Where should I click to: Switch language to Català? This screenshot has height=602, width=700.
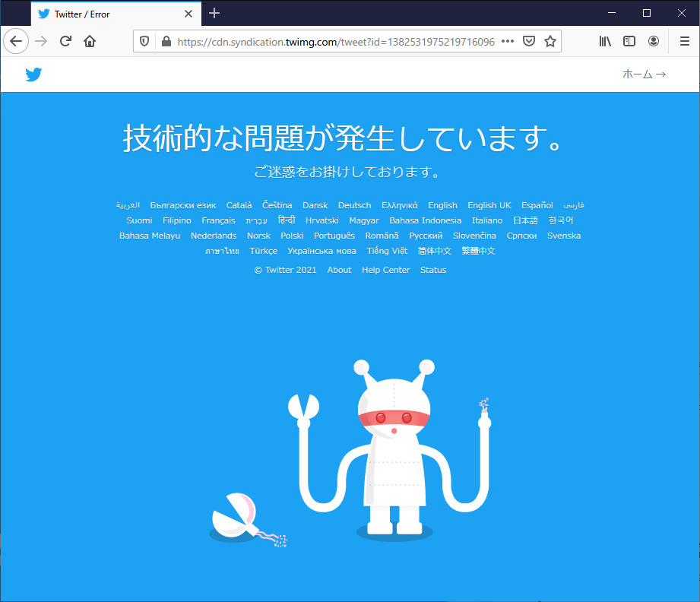(239, 205)
